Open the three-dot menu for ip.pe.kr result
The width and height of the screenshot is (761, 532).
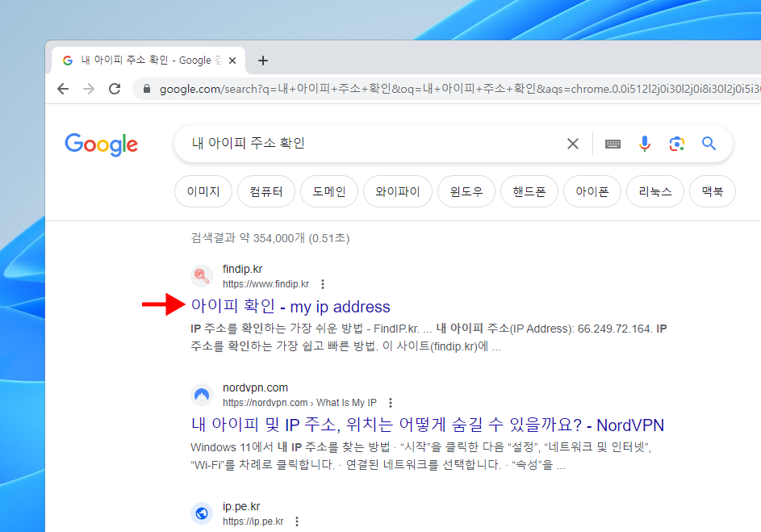[297, 522]
